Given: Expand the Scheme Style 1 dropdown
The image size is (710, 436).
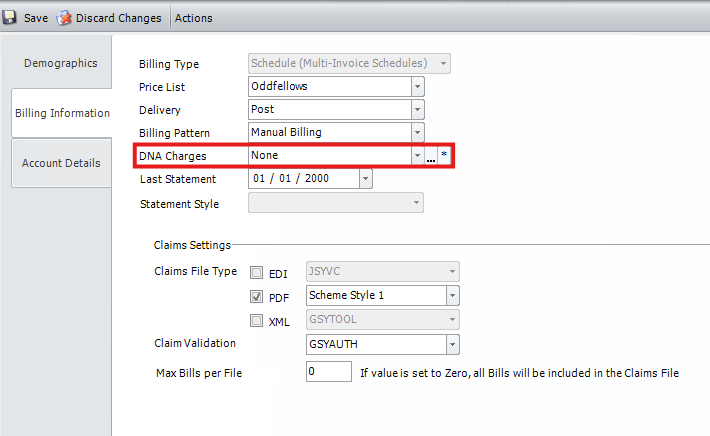Looking at the screenshot, I should click(x=452, y=296).
